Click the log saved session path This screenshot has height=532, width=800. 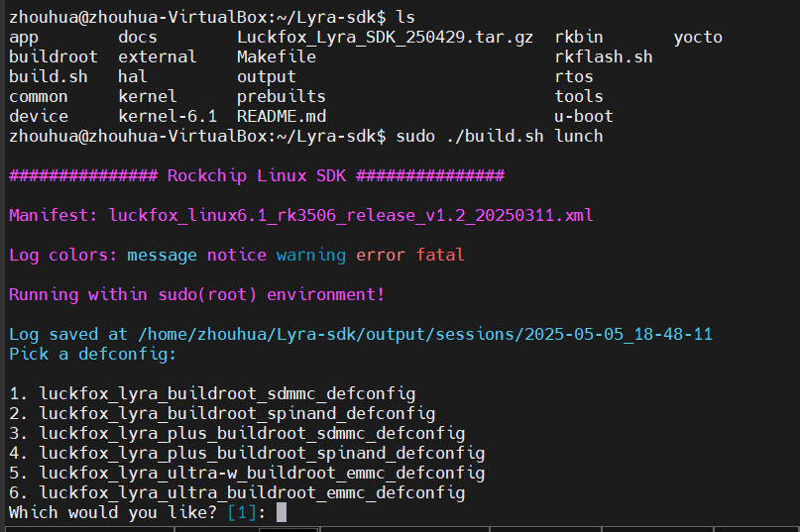pyautogui.click(x=425, y=335)
